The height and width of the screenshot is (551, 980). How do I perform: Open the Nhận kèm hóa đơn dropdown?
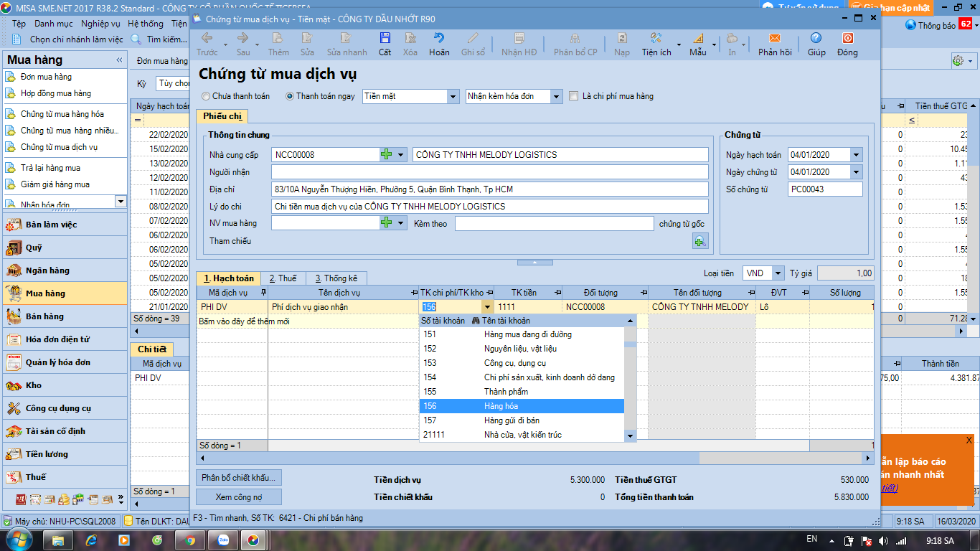pyautogui.click(x=557, y=96)
